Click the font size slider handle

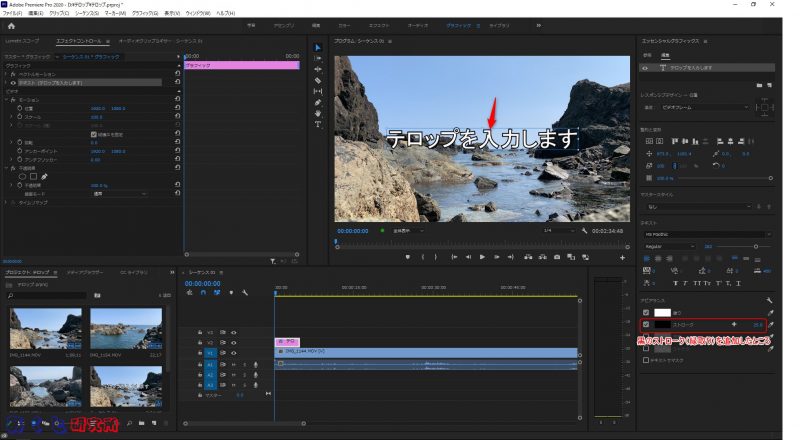point(756,247)
